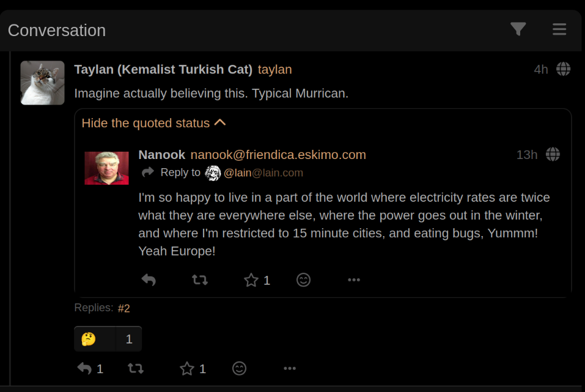
Task: Open Nanook's avatar photo
Action: [x=107, y=168]
